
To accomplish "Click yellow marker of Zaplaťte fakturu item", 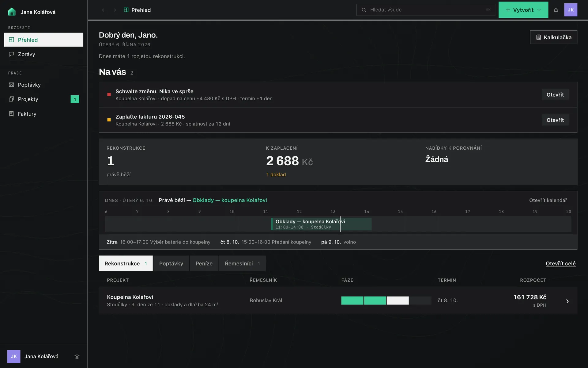I will pos(109,120).
